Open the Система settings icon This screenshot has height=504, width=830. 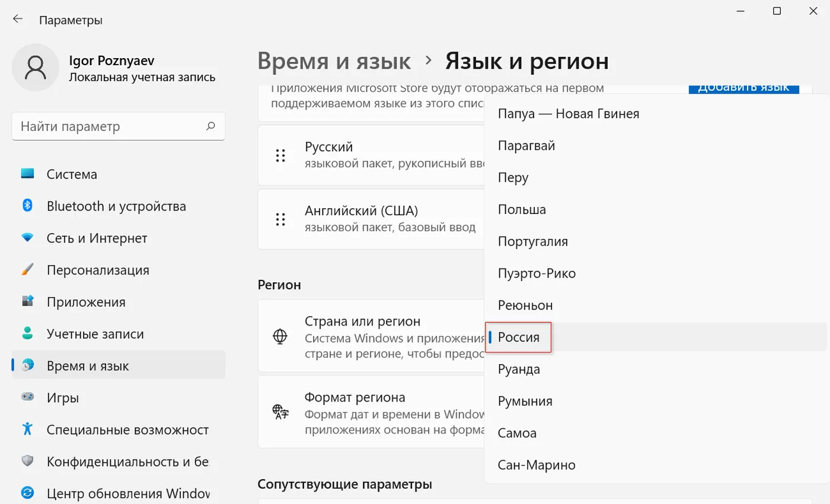pos(27,174)
